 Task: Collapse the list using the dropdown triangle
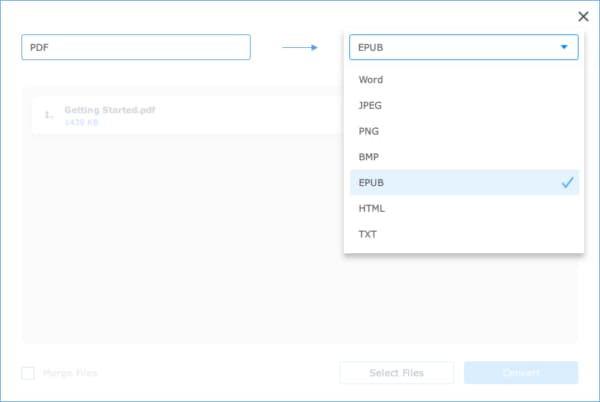564,47
